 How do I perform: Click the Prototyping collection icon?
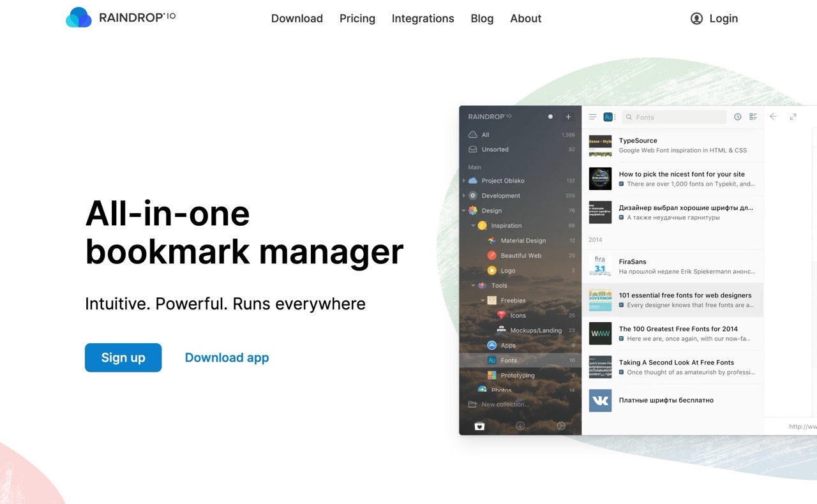click(x=491, y=375)
